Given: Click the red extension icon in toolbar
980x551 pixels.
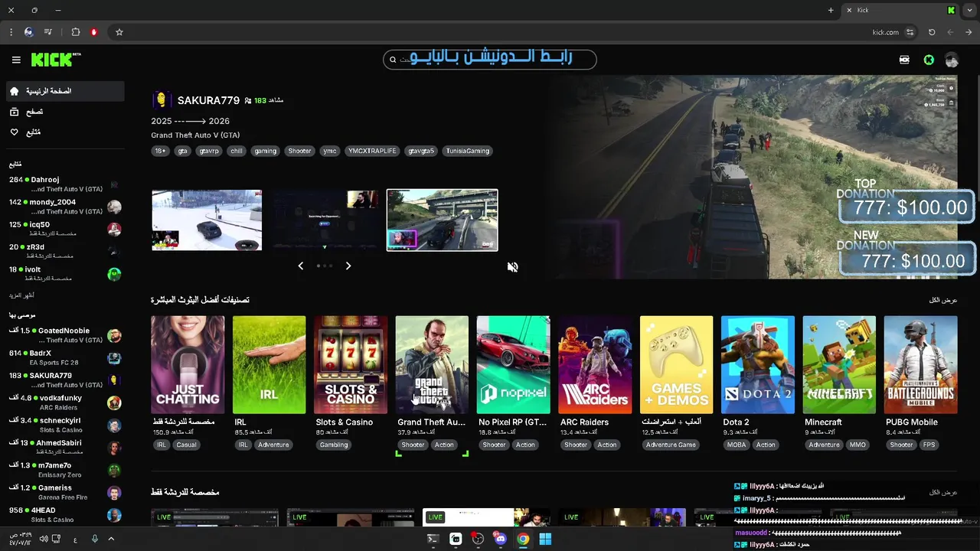Looking at the screenshot, I should pyautogui.click(x=94, y=32).
